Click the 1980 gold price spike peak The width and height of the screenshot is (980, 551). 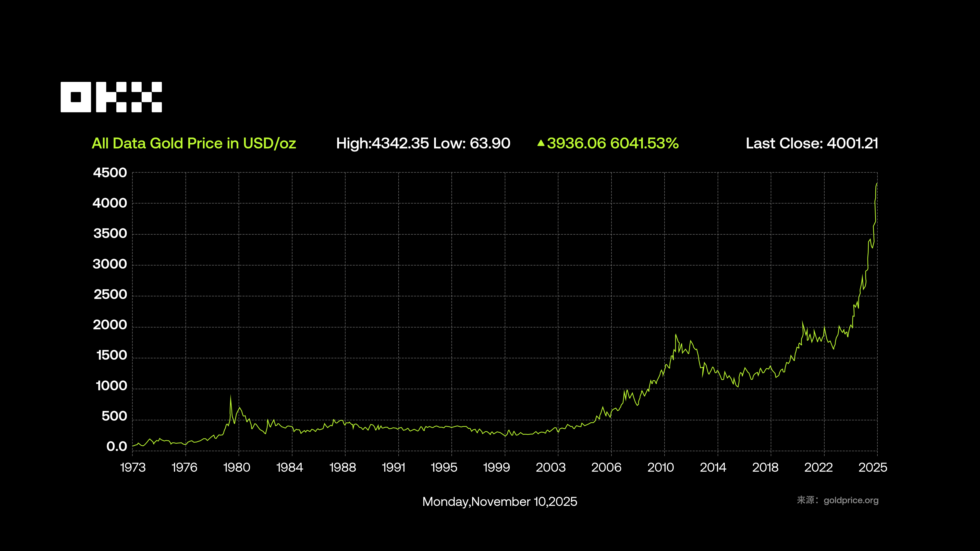pos(230,397)
